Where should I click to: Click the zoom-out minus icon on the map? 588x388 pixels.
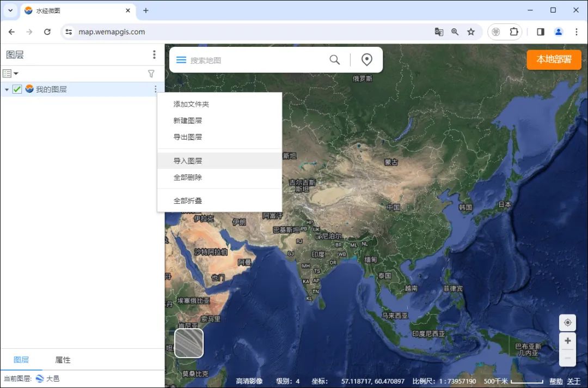click(567, 358)
